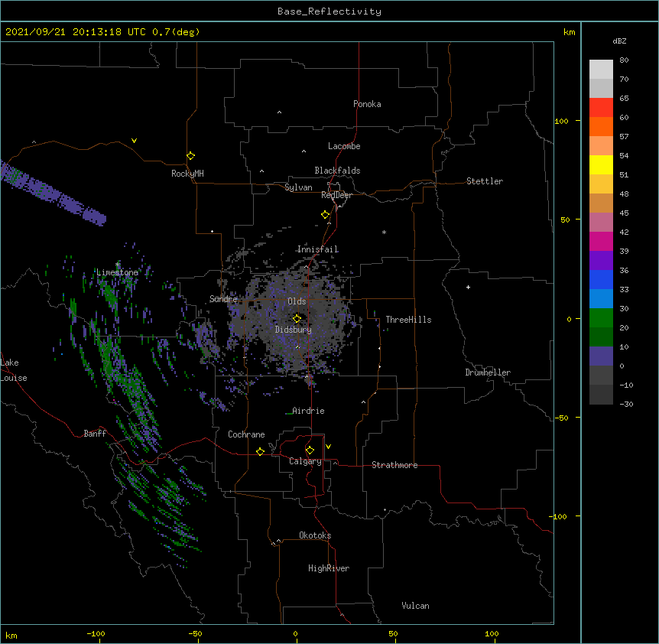The width and height of the screenshot is (659, 644).
Task: Click the bright green 20-30 dBZ swatch
Action: (x=601, y=318)
